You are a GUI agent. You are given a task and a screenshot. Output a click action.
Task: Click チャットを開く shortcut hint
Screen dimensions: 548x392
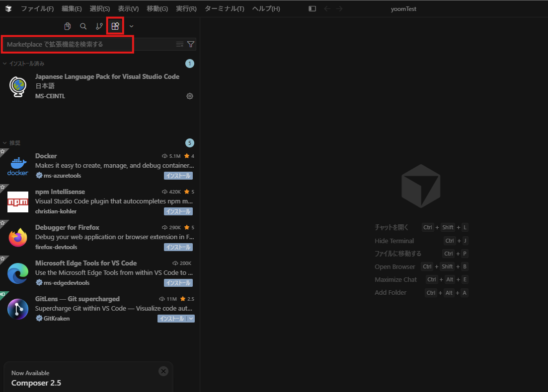point(421,227)
